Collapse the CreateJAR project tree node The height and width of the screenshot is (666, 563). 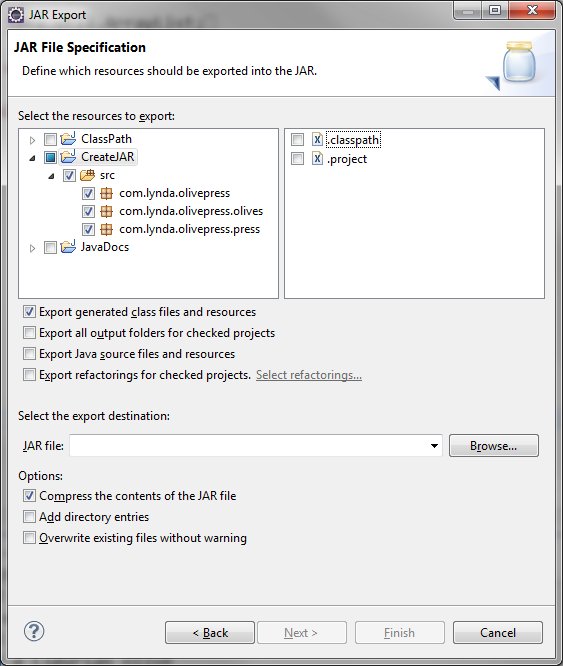32,158
